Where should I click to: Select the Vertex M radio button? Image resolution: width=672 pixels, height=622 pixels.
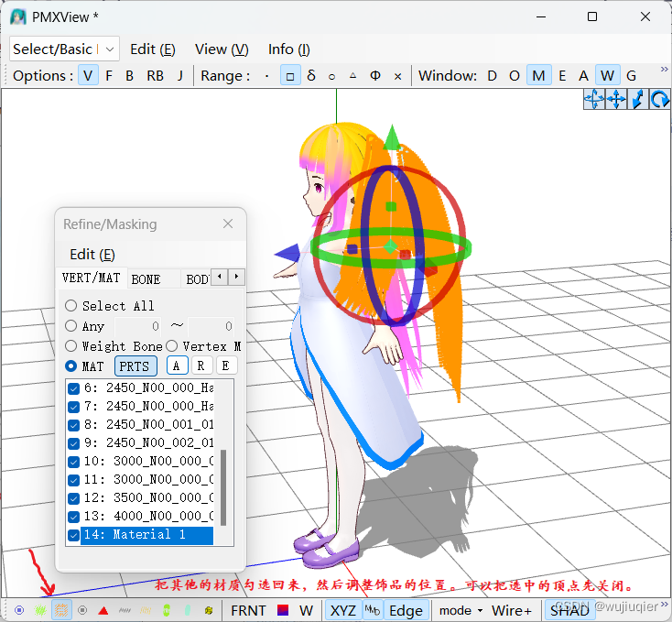pyautogui.click(x=172, y=346)
